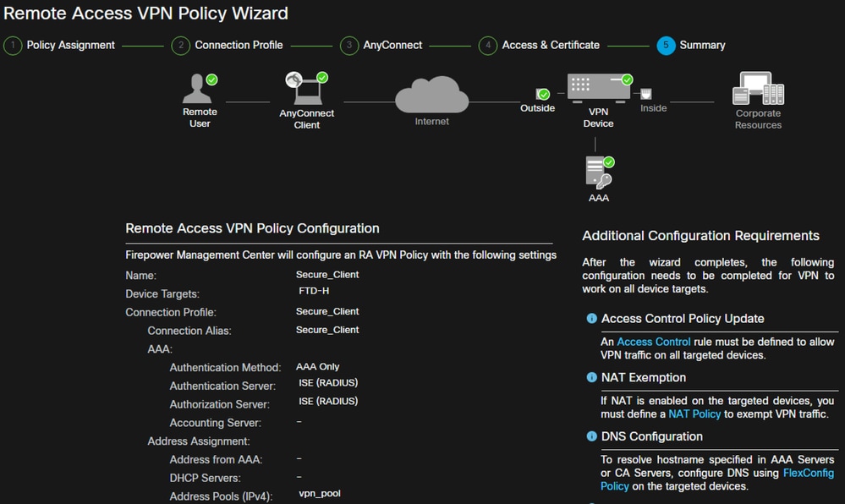Click the Authentication Server: label
Viewport: 845px width, 504px height.
[x=222, y=386]
